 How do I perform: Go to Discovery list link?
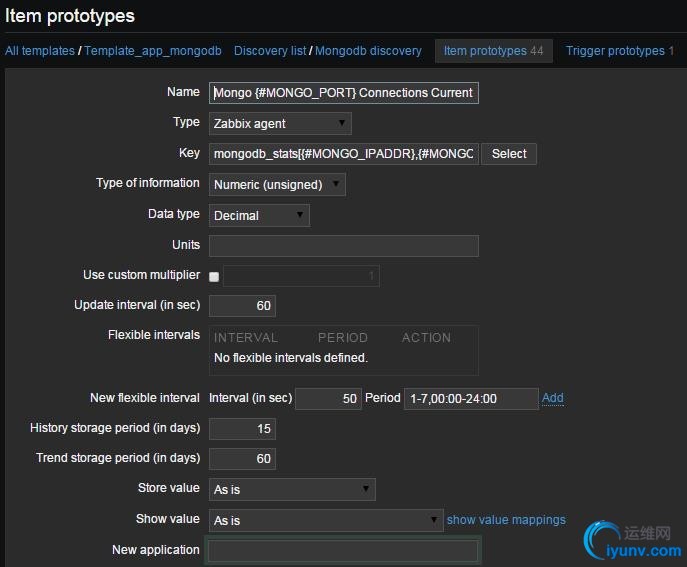pos(270,51)
